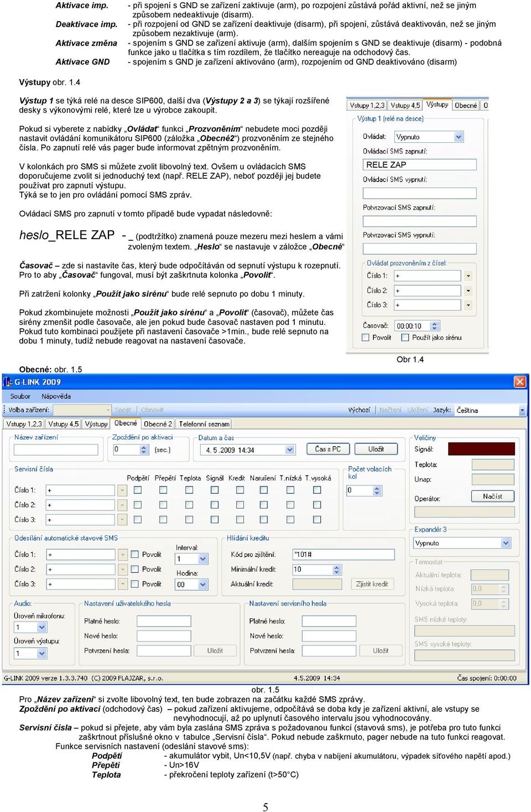Screen dimensions: 531x812
Task: Click Uložit in Nastavení servisního hesla
Action: (381, 650)
